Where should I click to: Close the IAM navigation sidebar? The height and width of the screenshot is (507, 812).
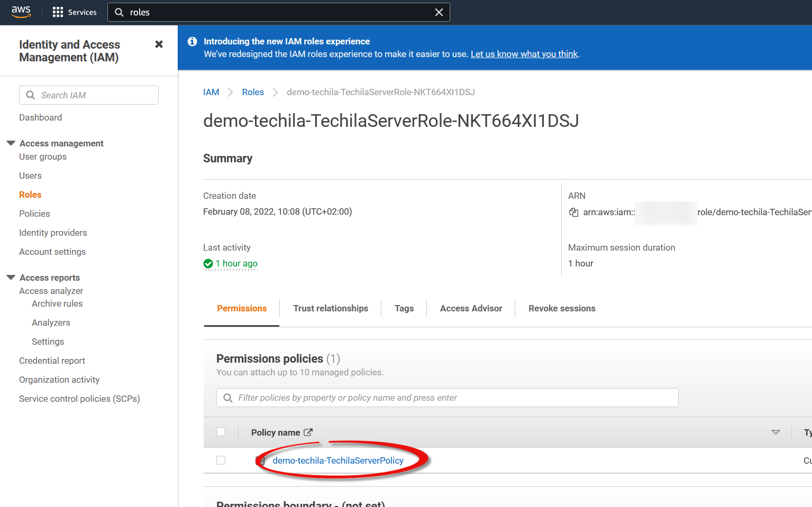(159, 44)
